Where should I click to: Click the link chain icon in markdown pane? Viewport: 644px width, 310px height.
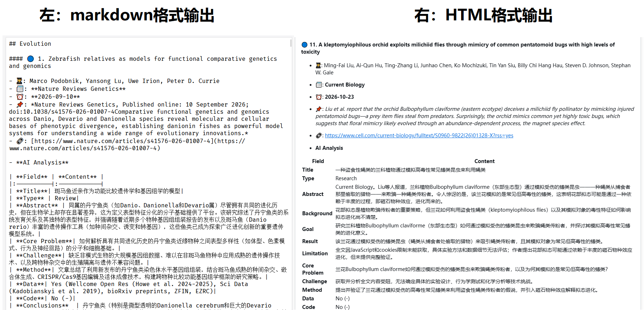tap(20, 141)
